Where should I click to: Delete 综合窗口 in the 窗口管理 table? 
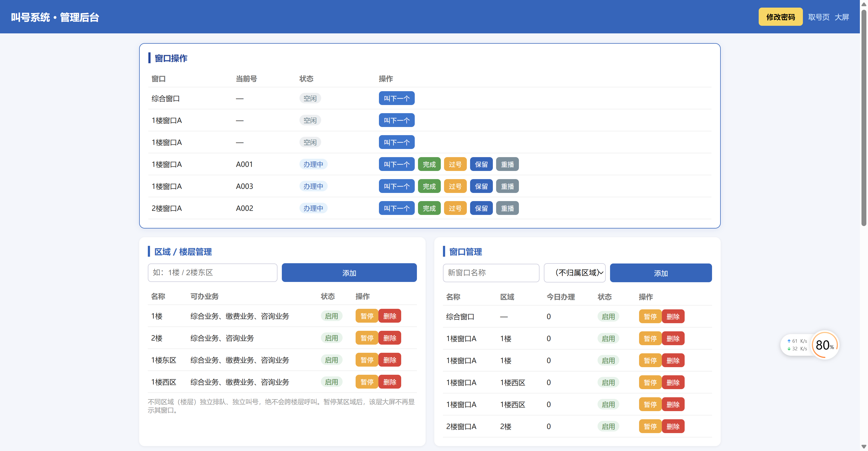tap(673, 316)
